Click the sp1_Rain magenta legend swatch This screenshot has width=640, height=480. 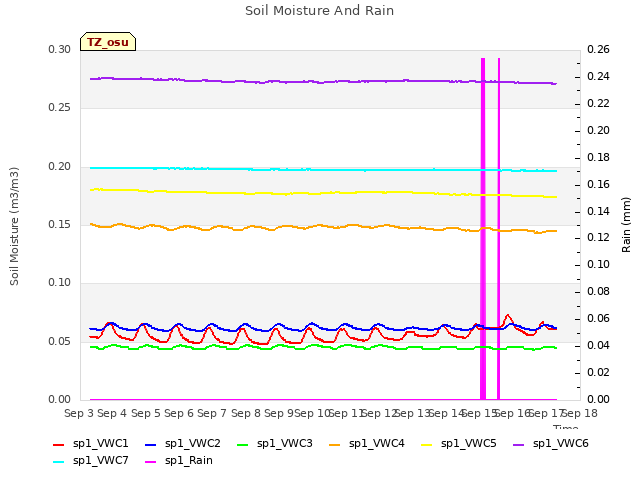[x=151, y=462]
